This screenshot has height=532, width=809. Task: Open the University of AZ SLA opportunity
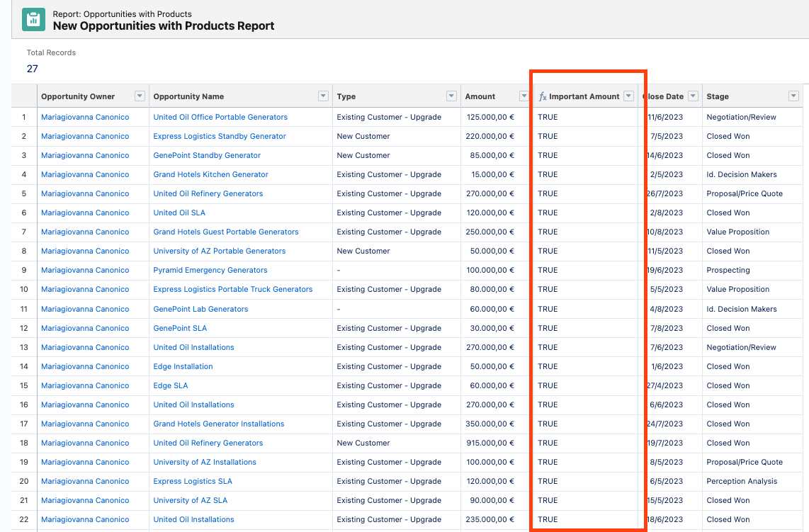[190, 500]
